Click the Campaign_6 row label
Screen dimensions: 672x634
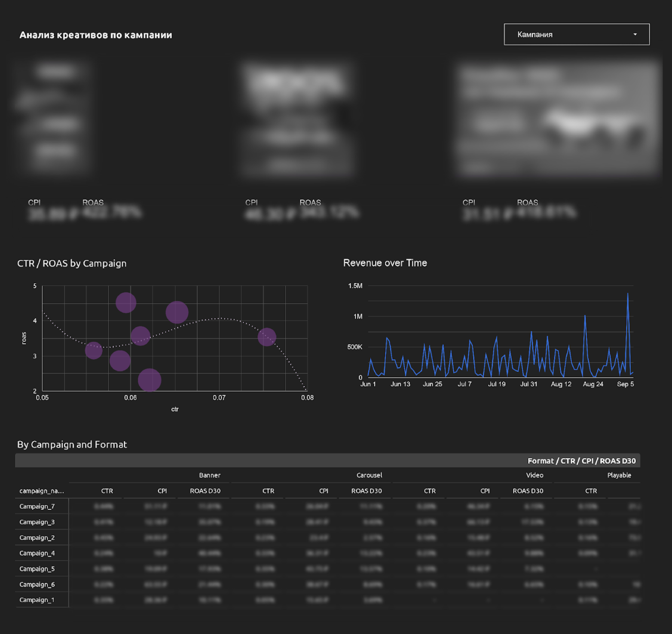click(37, 585)
